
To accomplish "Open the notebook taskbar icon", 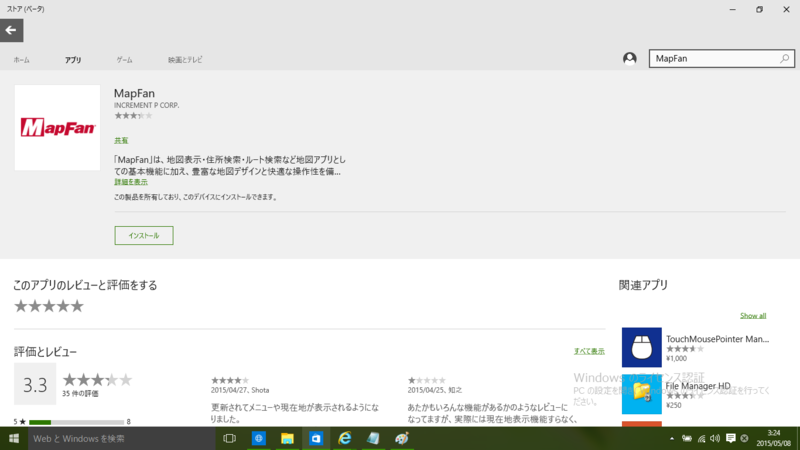I will coord(373,438).
